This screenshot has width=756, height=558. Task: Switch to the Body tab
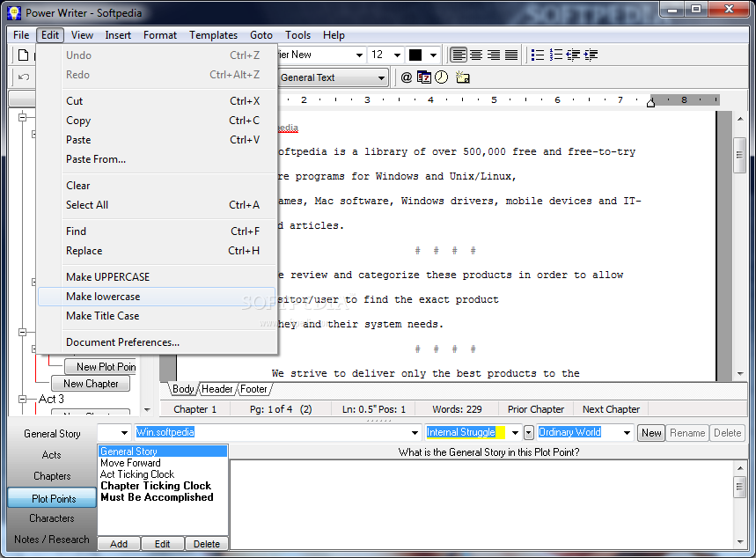pyautogui.click(x=183, y=389)
